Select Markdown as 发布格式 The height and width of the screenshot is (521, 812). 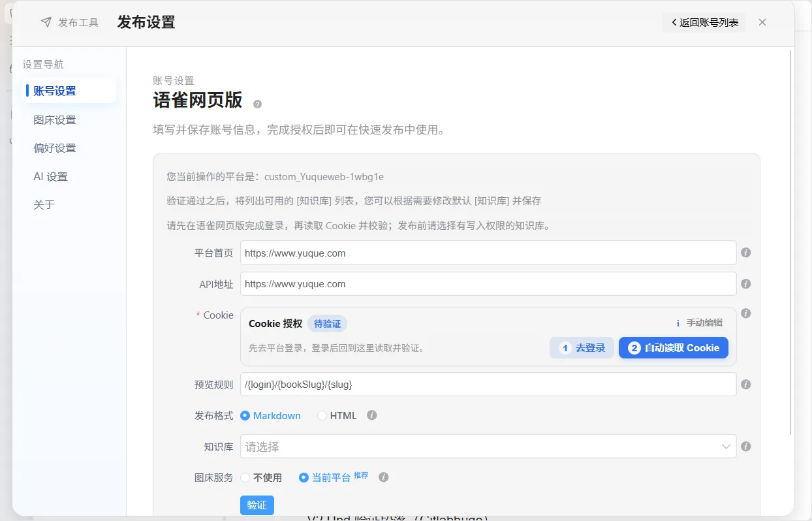[271, 416]
